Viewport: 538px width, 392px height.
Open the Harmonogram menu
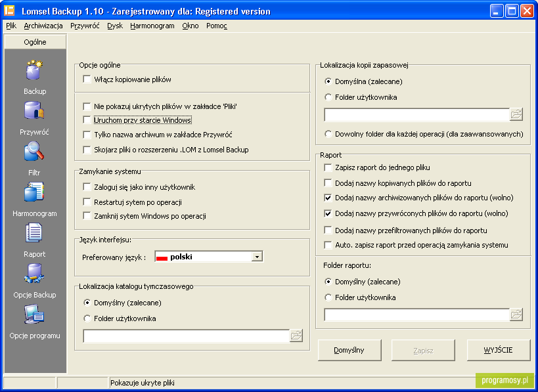click(x=152, y=26)
